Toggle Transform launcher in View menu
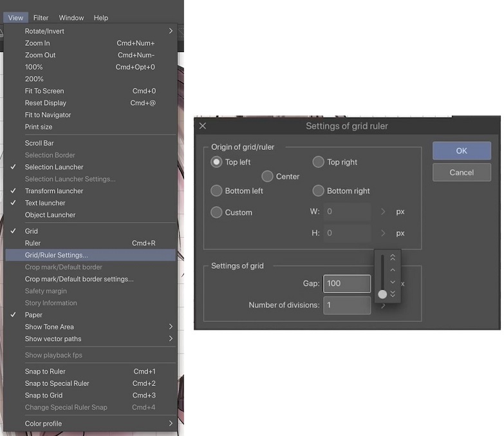Viewport: 504px width, 436px height. tap(91, 191)
